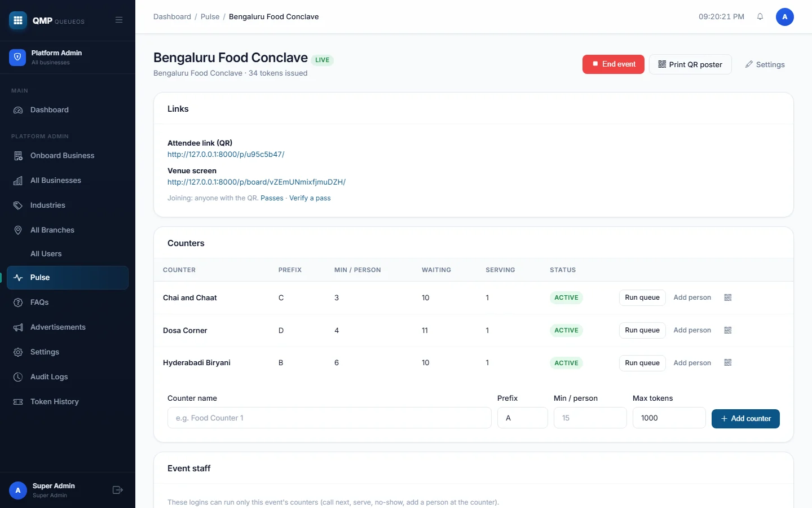Add person to Hyderabadi Biryani counter
This screenshot has height=508, width=812.
(x=692, y=363)
